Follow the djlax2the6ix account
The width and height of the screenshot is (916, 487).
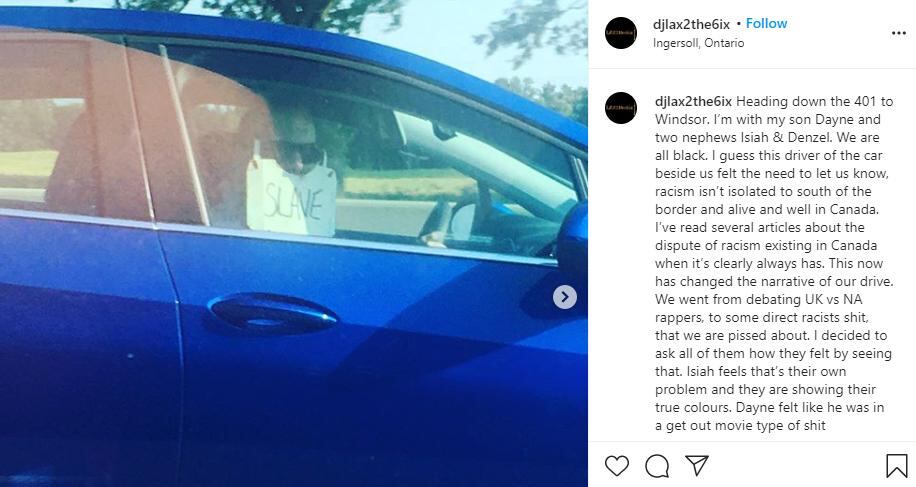pyautogui.click(x=766, y=24)
